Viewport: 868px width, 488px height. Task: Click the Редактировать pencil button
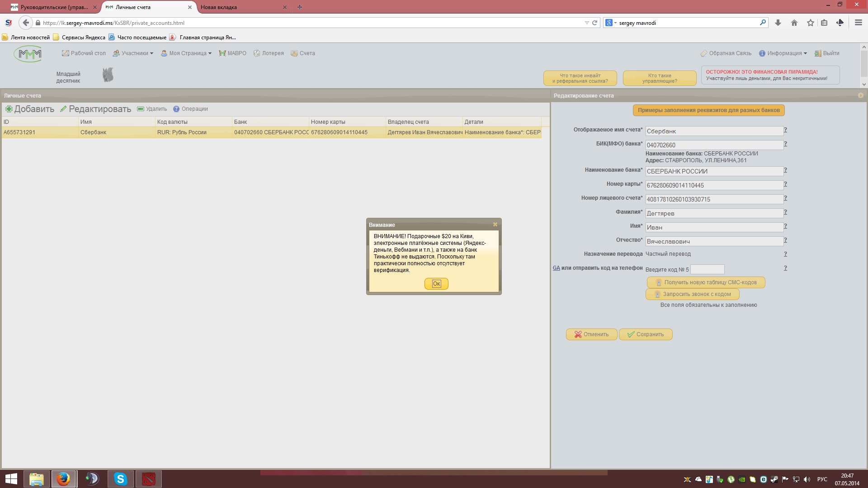(95, 109)
